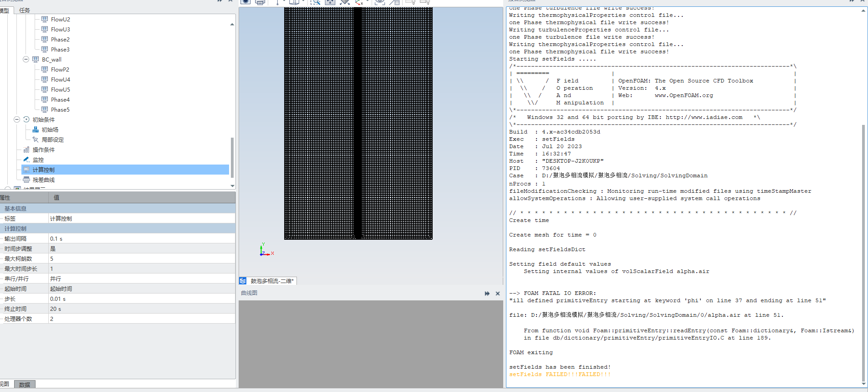The image size is (868, 392).
Task: Click the Phase3 node icon
Action: click(45, 49)
